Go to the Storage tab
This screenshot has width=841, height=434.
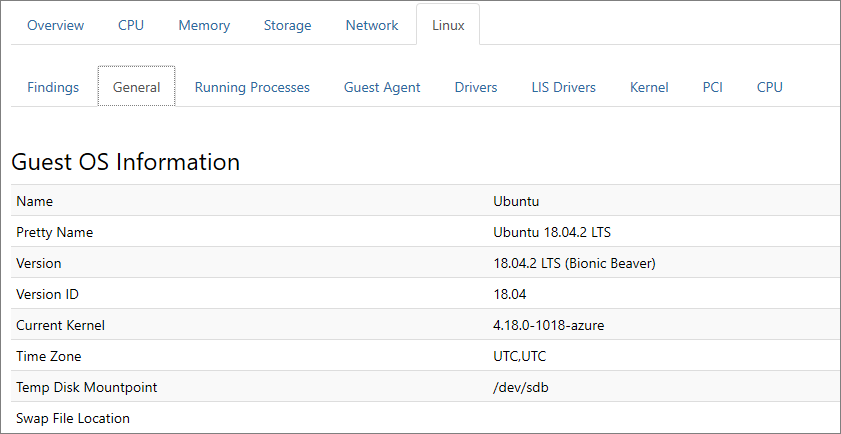[287, 25]
